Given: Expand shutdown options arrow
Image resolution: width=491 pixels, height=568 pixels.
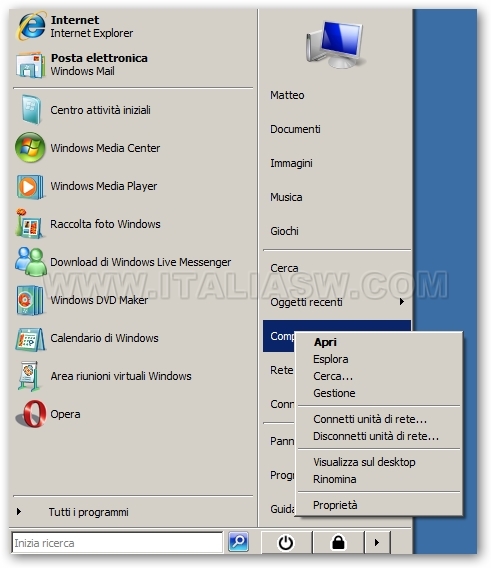Looking at the screenshot, I should click(377, 542).
